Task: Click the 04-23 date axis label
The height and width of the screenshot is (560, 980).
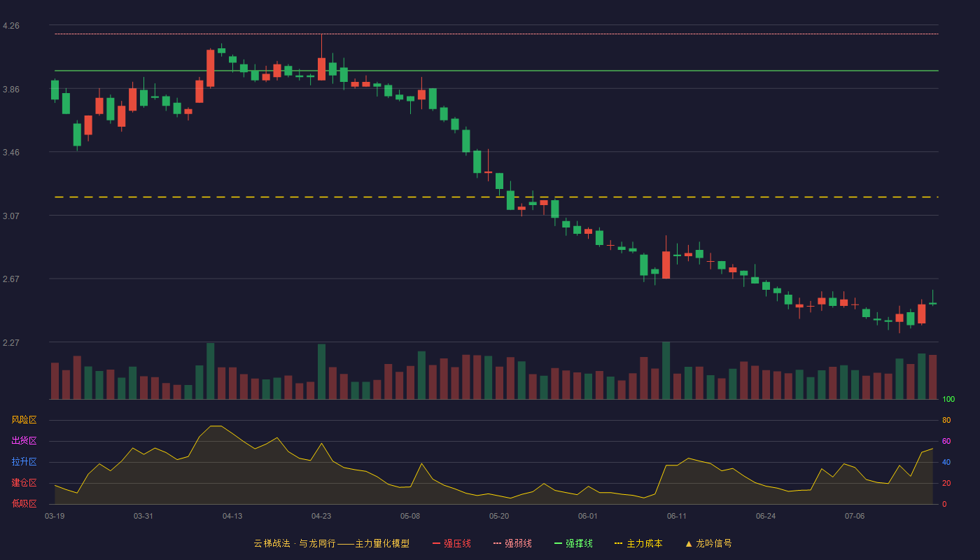Action: point(321,516)
